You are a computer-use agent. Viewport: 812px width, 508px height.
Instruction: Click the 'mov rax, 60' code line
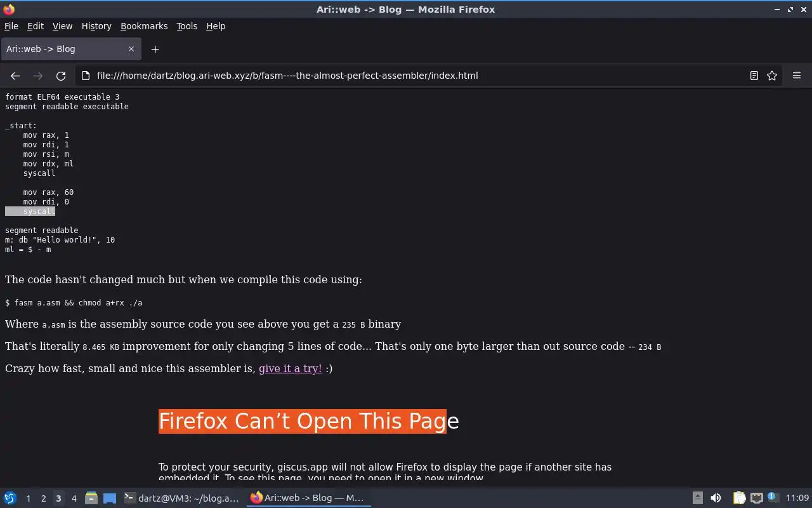coord(49,192)
